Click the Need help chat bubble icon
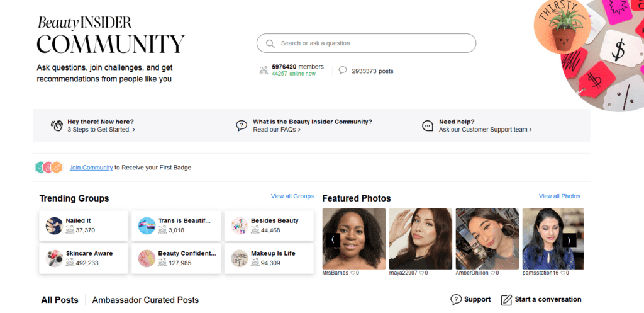 point(428,125)
